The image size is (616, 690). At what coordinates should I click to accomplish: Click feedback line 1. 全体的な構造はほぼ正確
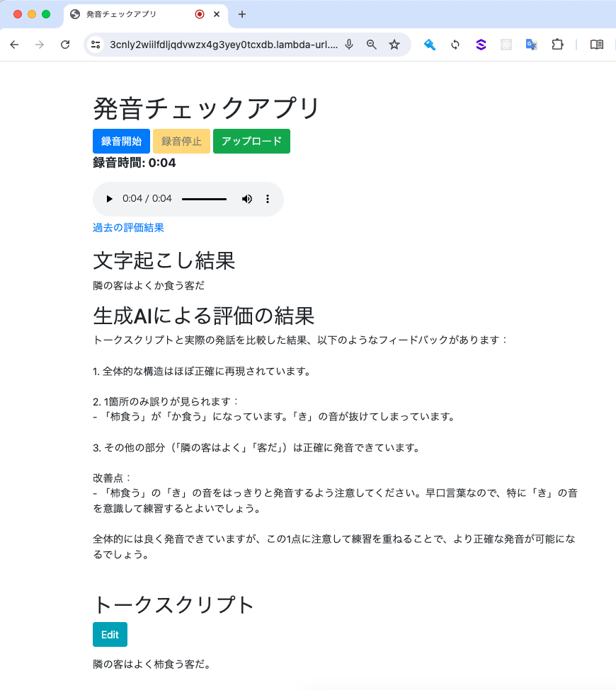pos(202,372)
